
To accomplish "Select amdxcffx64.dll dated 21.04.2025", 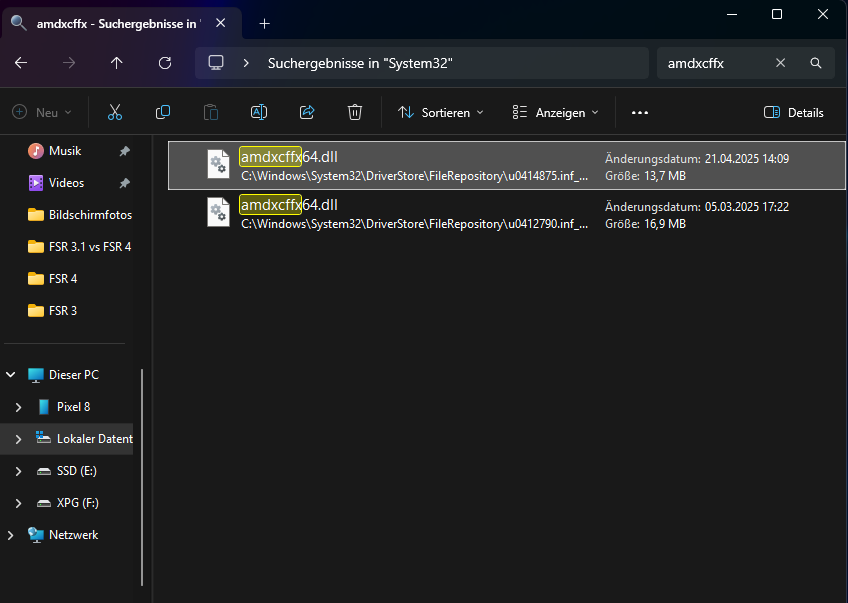I will 506,165.
